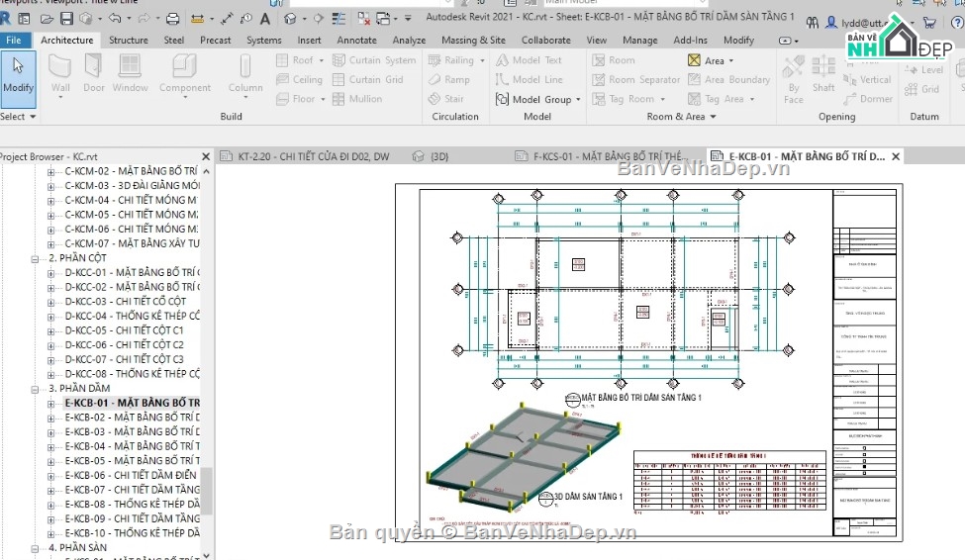Click the Dormer opening tool
This screenshot has width=965, height=560.
click(x=868, y=99)
